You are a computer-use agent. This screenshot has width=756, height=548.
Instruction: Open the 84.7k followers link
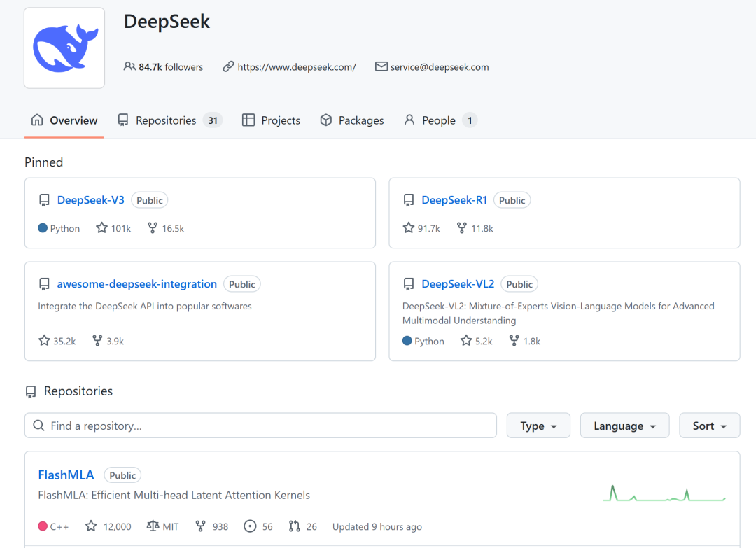pyautogui.click(x=171, y=67)
